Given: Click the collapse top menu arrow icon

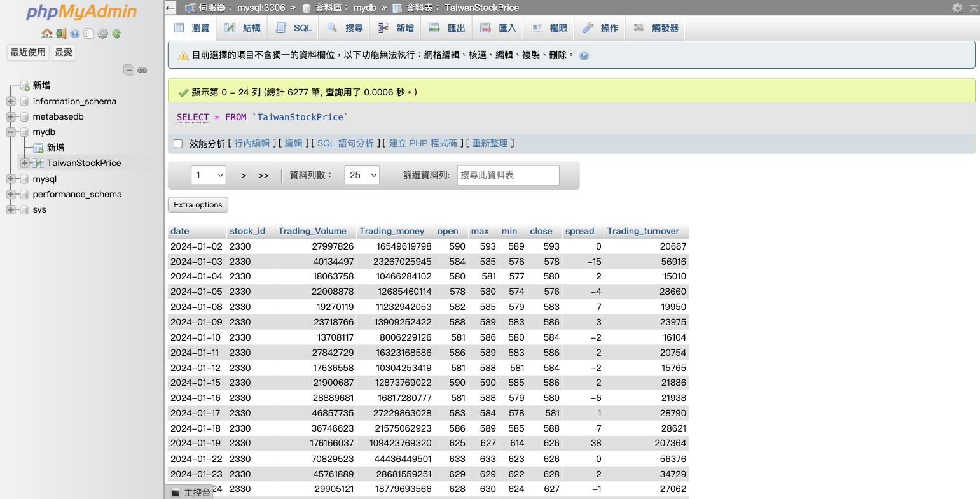Looking at the screenshot, I should 974,8.
